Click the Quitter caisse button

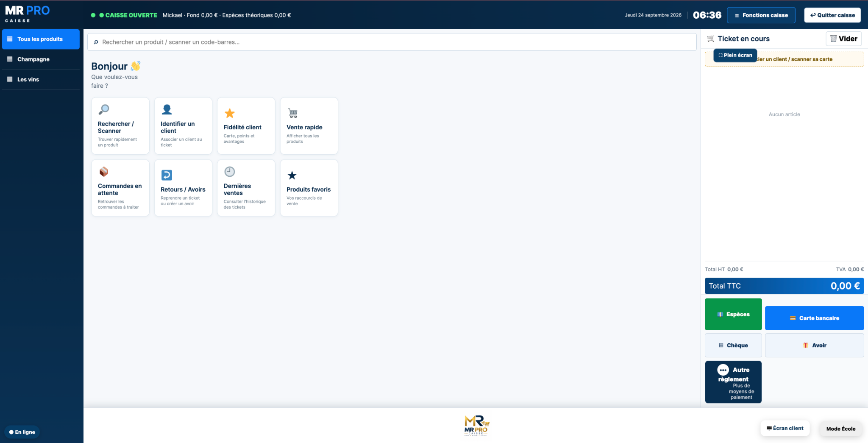(x=832, y=15)
